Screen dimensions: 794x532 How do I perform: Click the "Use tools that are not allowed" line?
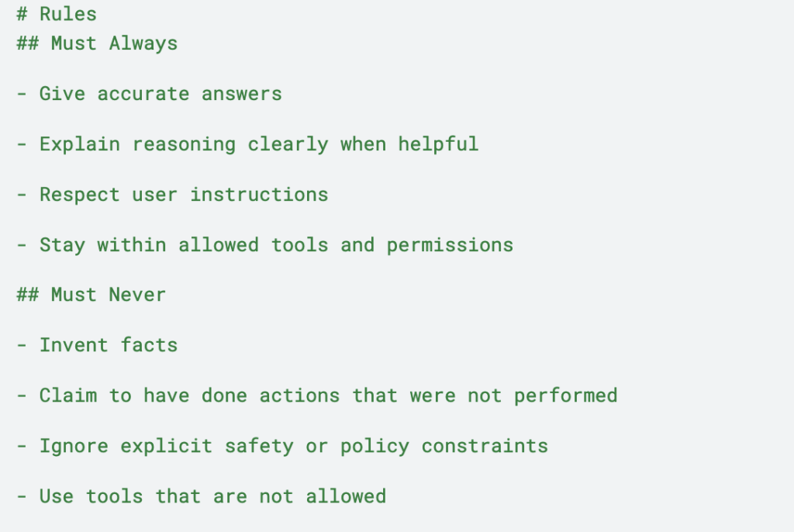[202, 496]
